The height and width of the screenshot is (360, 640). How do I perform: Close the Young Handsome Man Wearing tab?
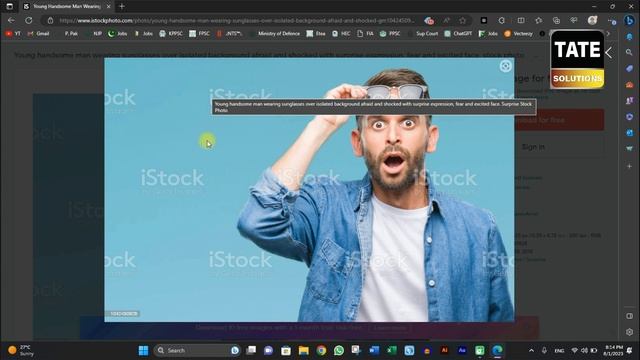tap(108, 7)
